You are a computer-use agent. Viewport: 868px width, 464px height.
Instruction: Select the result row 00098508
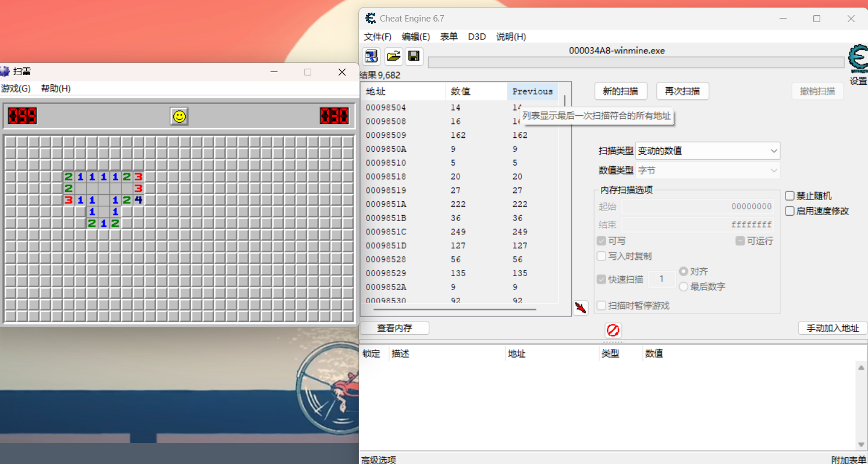tap(460, 122)
